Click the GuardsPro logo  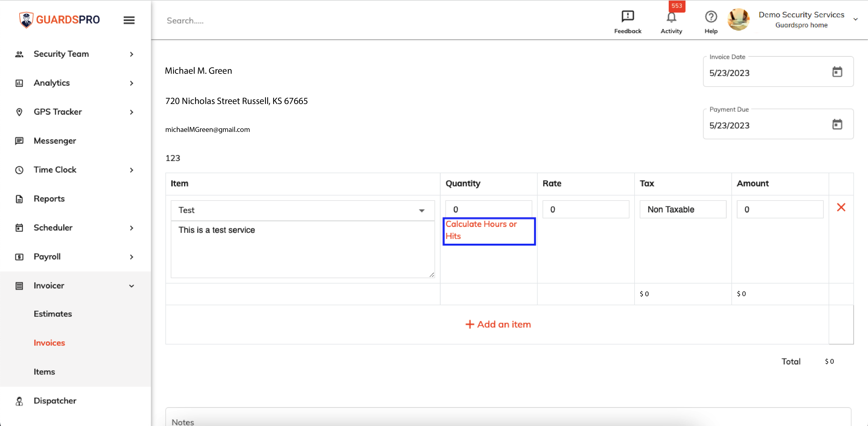(x=59, y=20)
